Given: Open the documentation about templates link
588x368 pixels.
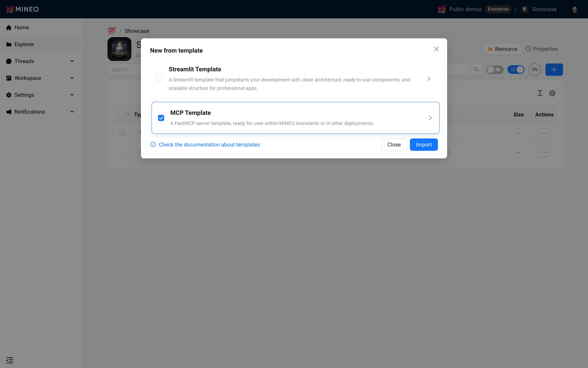Looking at the screenshot, I should pos(209,145).
